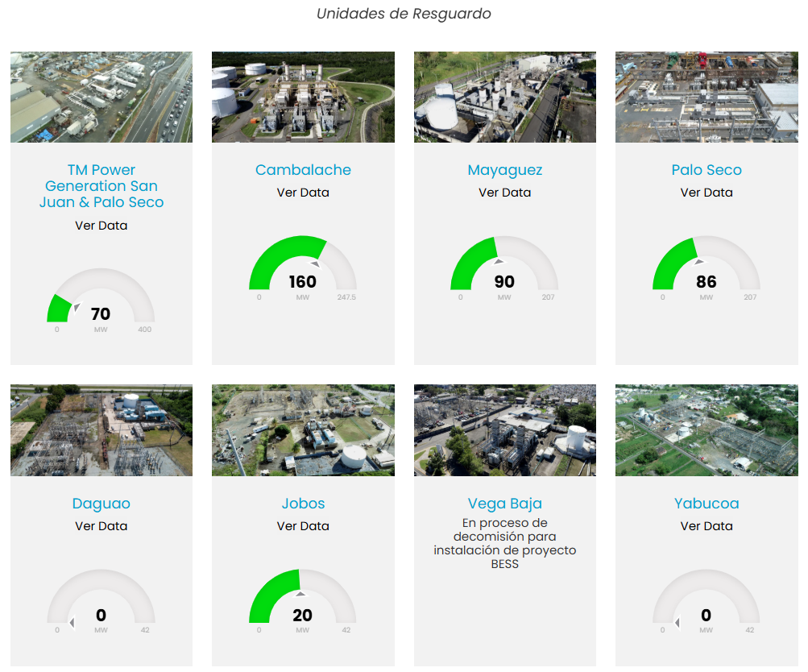Open the Mayaguez plant title link
The width and height of the screenshot is (808, 672).
(504, 170)
